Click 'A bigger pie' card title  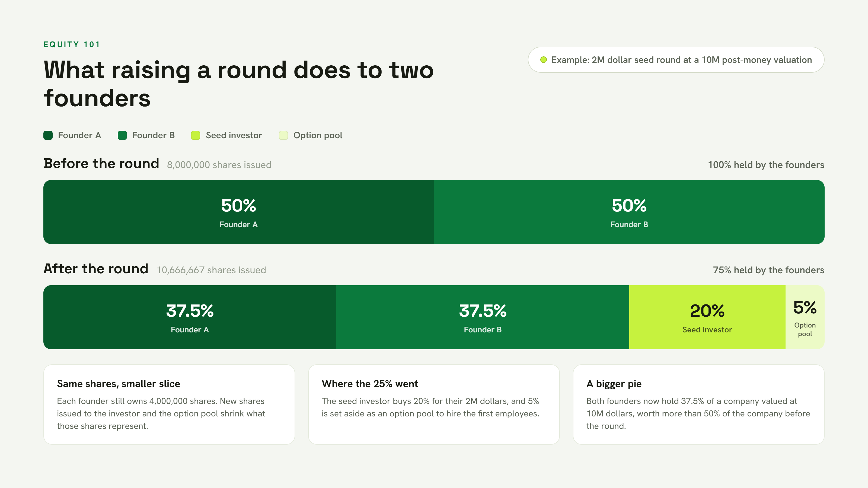614,384
